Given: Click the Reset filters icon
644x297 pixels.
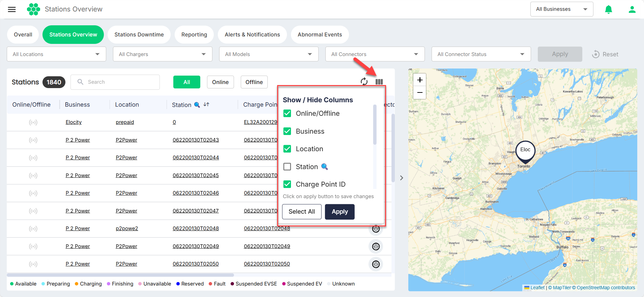Looking at the screenshot, I should (x=596, y=54).
